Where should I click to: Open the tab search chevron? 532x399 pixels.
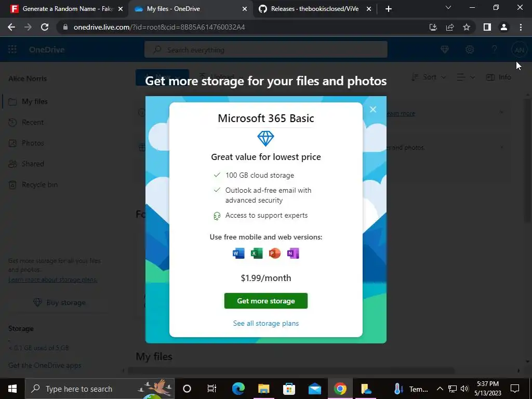448,7
